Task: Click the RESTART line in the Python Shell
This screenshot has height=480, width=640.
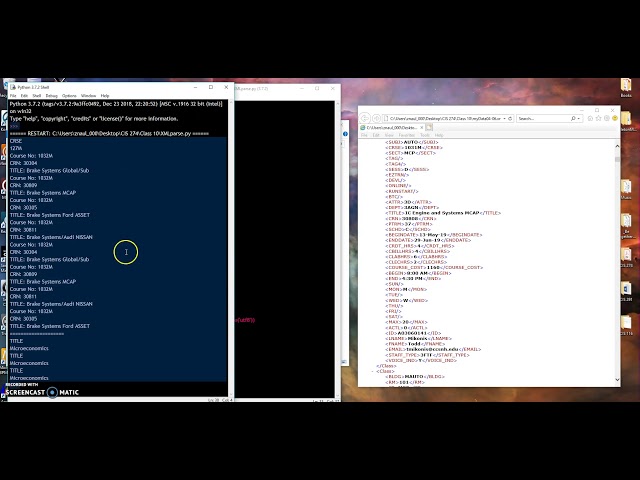Action: [x=109, y=133]
